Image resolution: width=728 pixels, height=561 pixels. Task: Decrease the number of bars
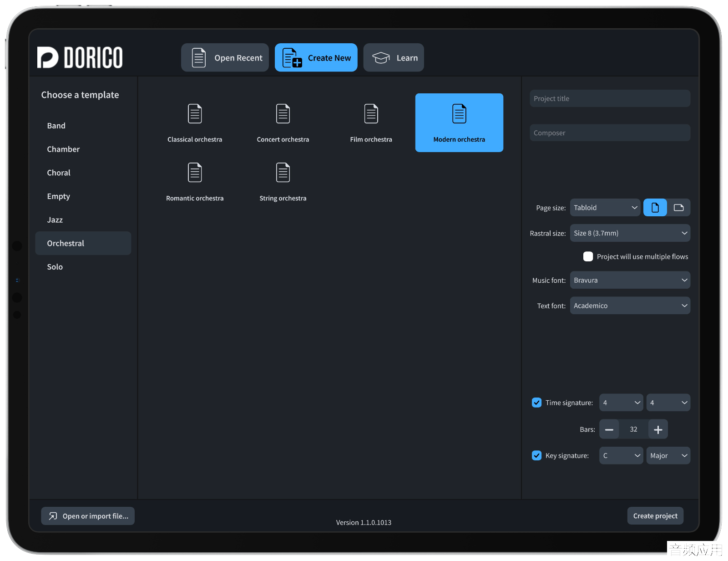[x=609, y=429]
